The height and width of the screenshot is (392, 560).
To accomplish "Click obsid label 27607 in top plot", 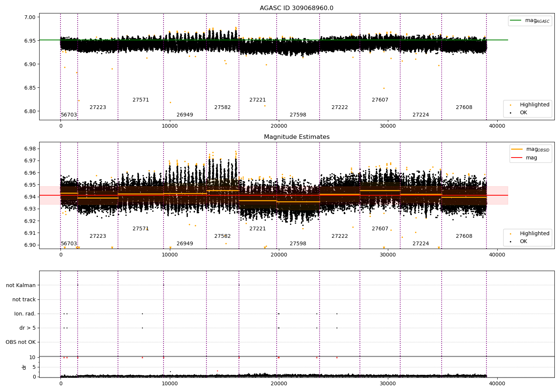I will pos(380,100).
